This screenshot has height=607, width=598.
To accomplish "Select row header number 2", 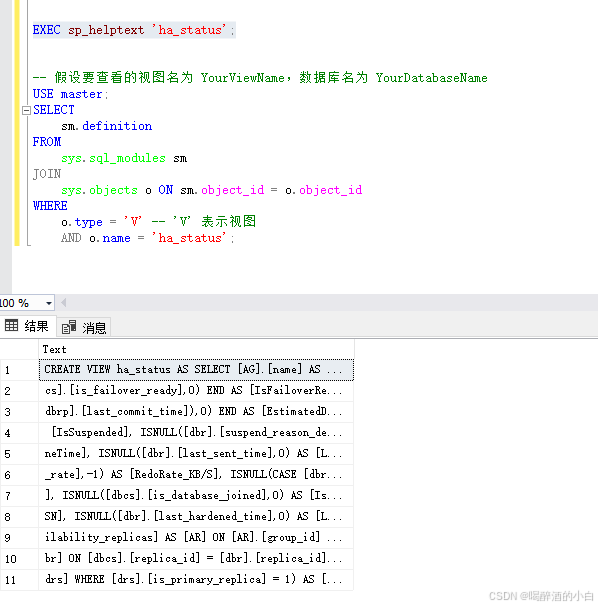I will pyautogui.click(x=19, y=391).
